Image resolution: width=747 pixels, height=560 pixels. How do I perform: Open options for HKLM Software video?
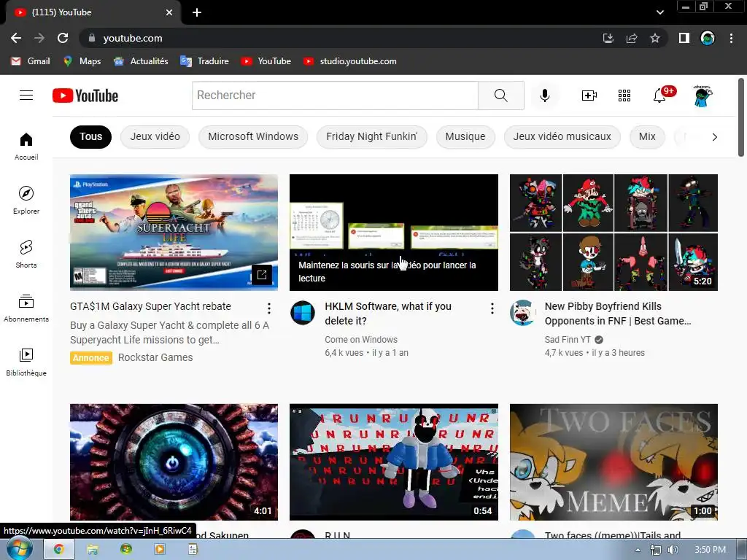[x=492, y=308]
